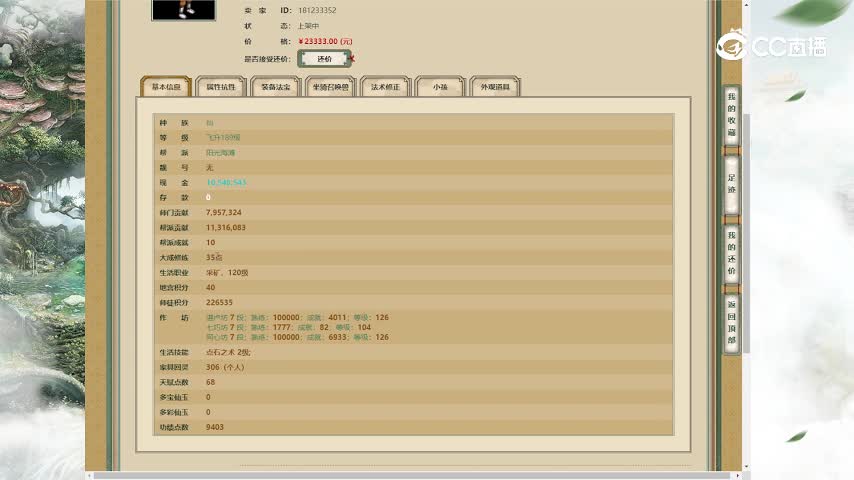
Task: Click the CC直播 logo watermark
Action: pyautogui.click(x=772, y=46)
